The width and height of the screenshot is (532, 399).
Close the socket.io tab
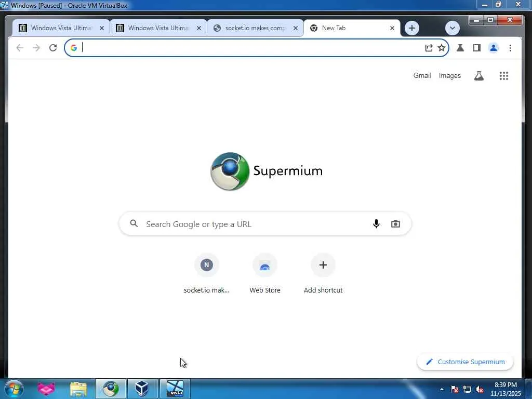click(x=296, y=28)
